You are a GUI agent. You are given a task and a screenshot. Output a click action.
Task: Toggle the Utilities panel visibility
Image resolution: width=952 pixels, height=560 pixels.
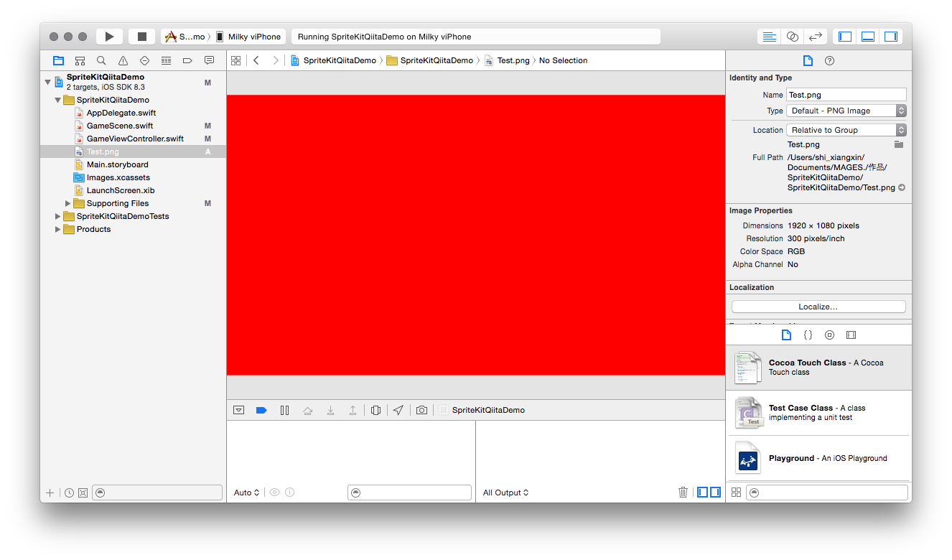891,37
